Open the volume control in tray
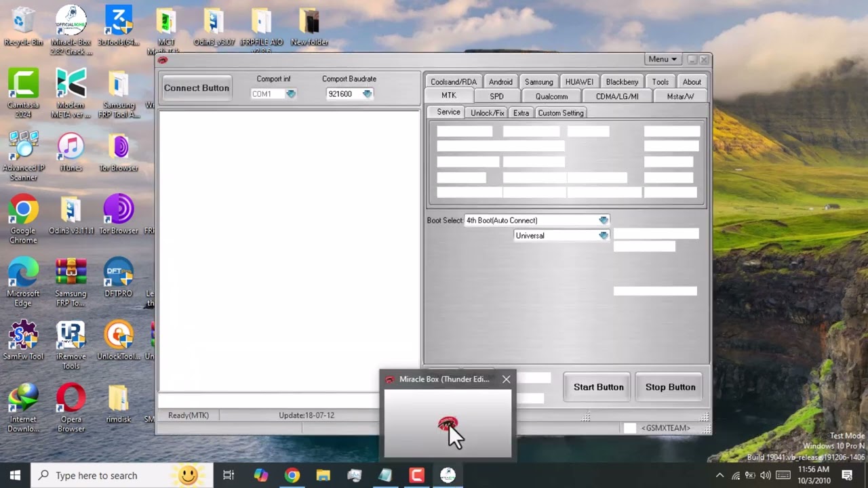 point(766,475)
